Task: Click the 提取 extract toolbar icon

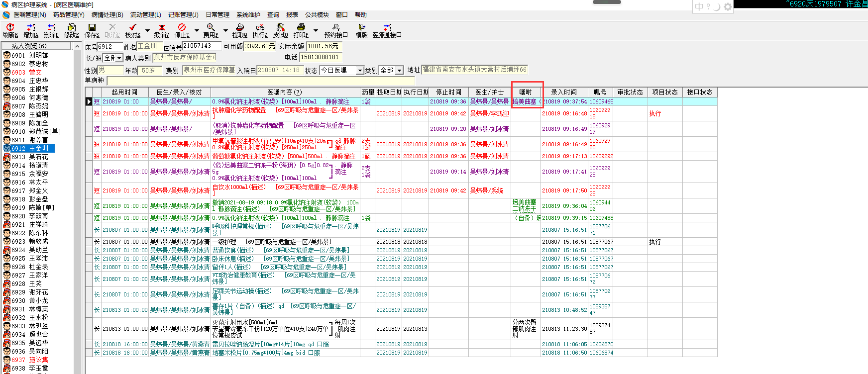Action: 239,28
